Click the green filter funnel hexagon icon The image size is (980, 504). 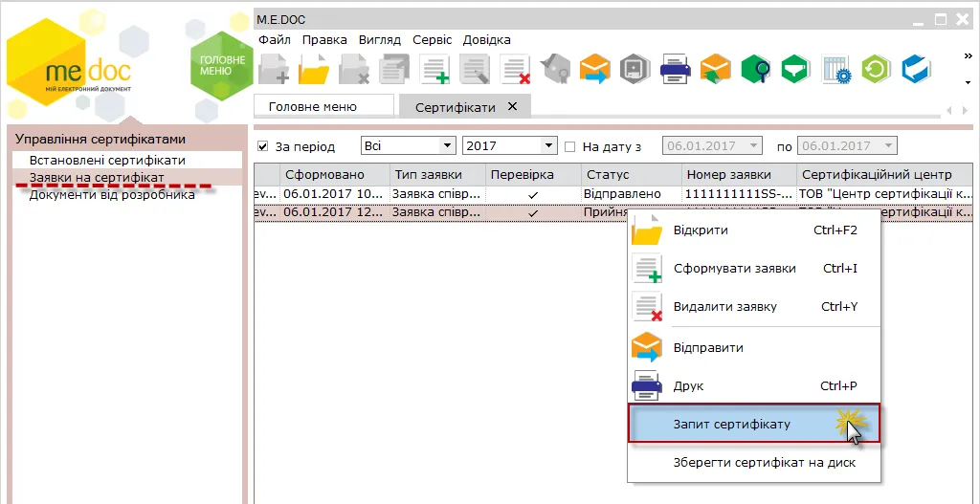point(795,69)
